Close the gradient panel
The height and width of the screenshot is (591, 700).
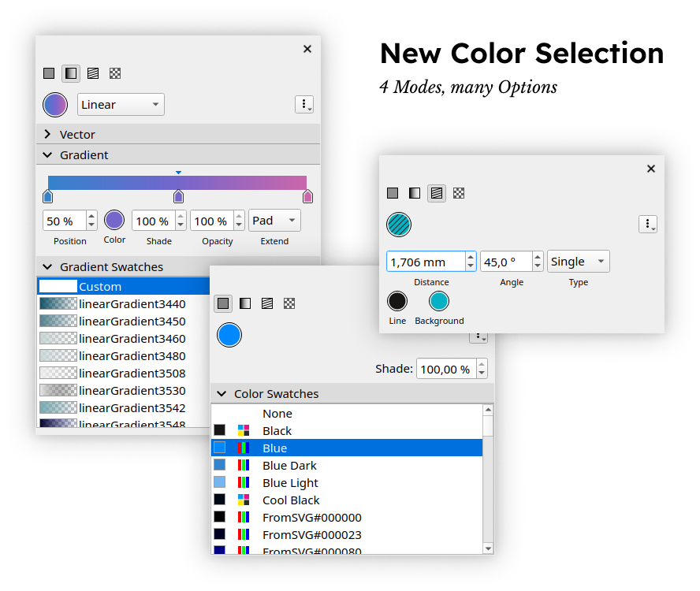[307, 49]
